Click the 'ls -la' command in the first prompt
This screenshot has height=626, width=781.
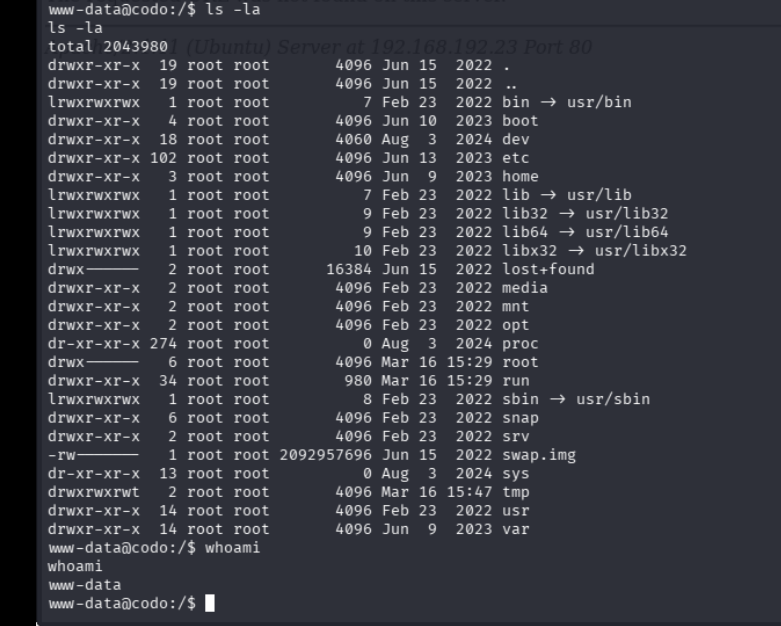click(245, 9)
